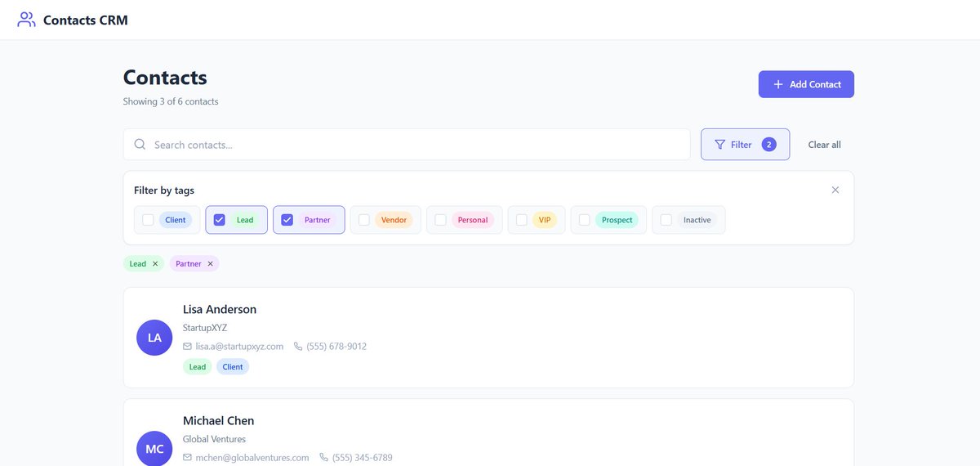Click the Client tag on Lisa Anderson card
This screenshot has width=980, height=466.
233,367
